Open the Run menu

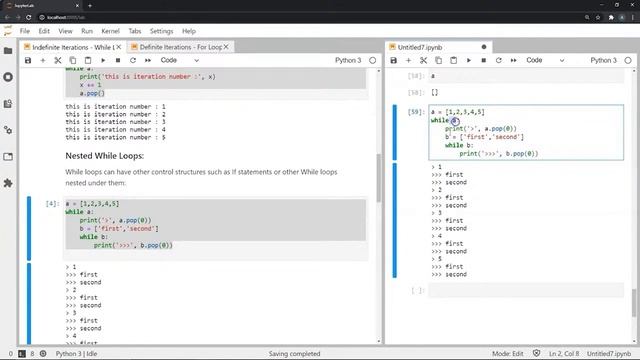coord(87,31)
